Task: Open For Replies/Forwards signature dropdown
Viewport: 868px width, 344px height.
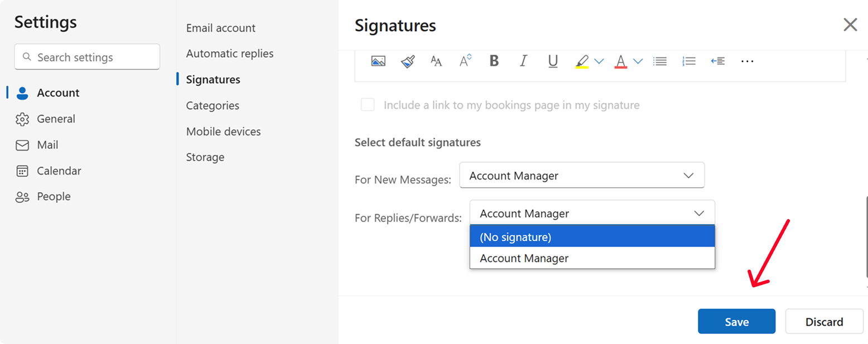Action: pos(592,214)
